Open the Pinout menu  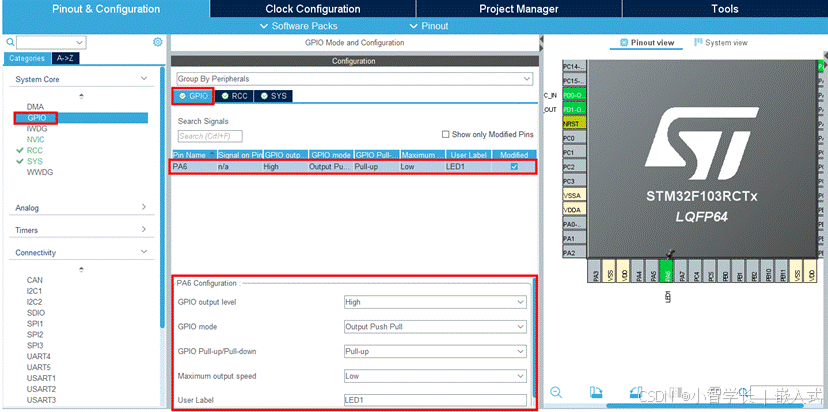(x=429, y=26)
